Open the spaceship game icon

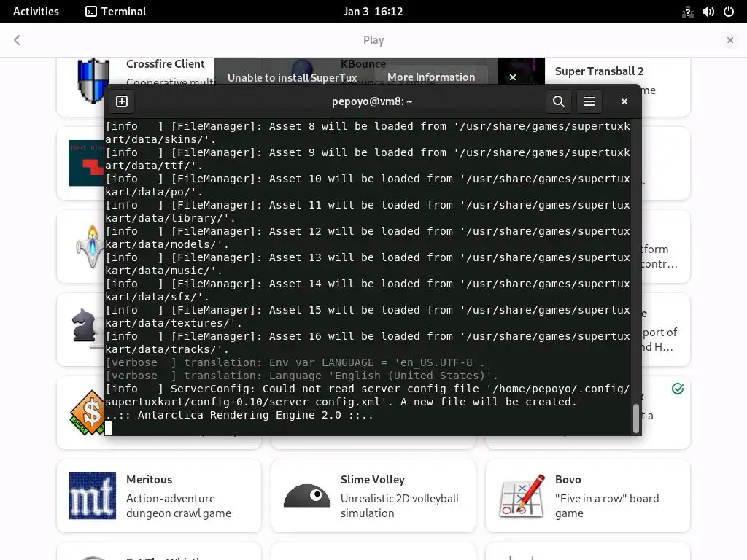point(90,245)
